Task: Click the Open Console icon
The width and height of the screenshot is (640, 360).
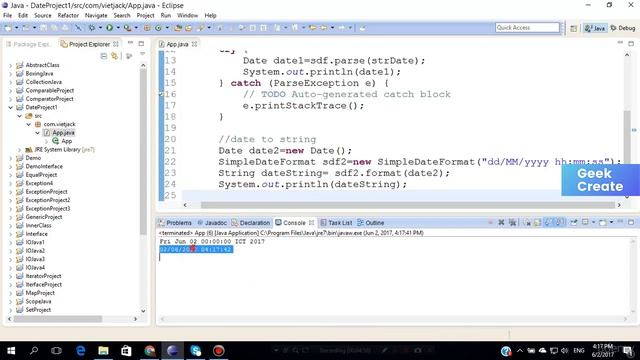Action: (603, 222)
